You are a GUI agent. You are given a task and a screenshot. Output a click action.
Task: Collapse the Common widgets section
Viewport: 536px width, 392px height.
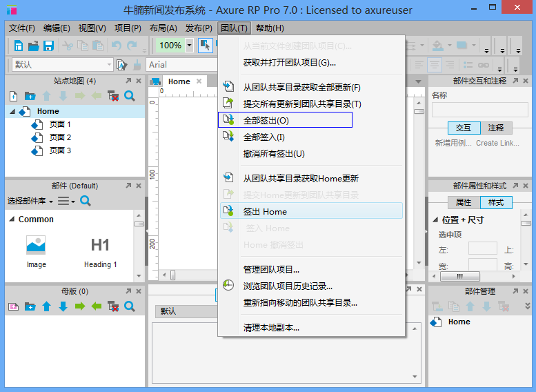[x=12, y=219]
